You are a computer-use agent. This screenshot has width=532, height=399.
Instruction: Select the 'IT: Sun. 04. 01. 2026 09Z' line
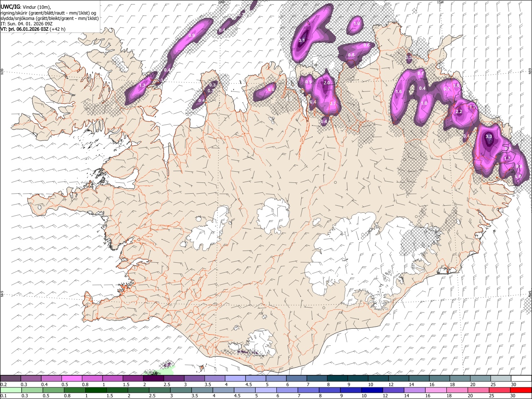[27, 24]
